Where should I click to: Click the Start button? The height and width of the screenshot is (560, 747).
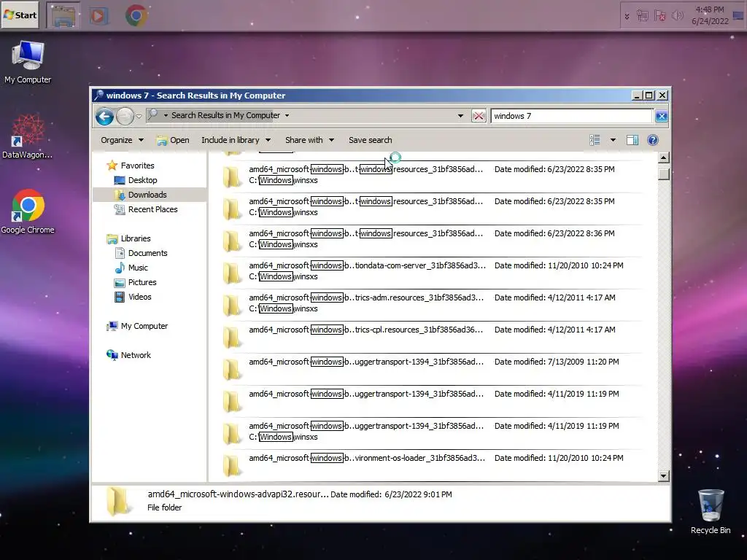(20, 15)
